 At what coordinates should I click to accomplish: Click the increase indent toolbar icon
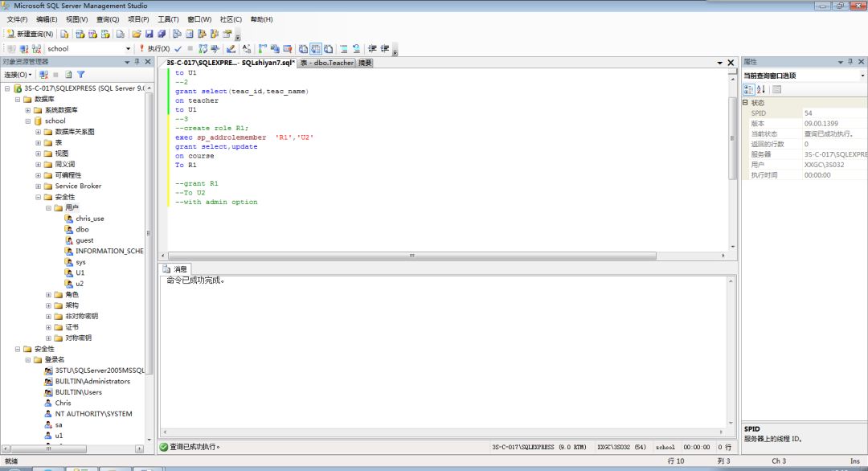[385, 48]
